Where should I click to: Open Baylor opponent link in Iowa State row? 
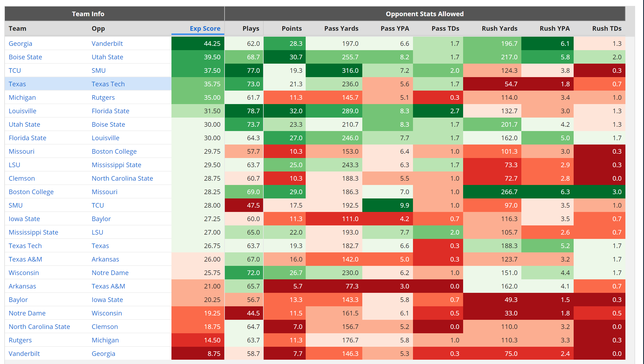(x=101, y=219)
